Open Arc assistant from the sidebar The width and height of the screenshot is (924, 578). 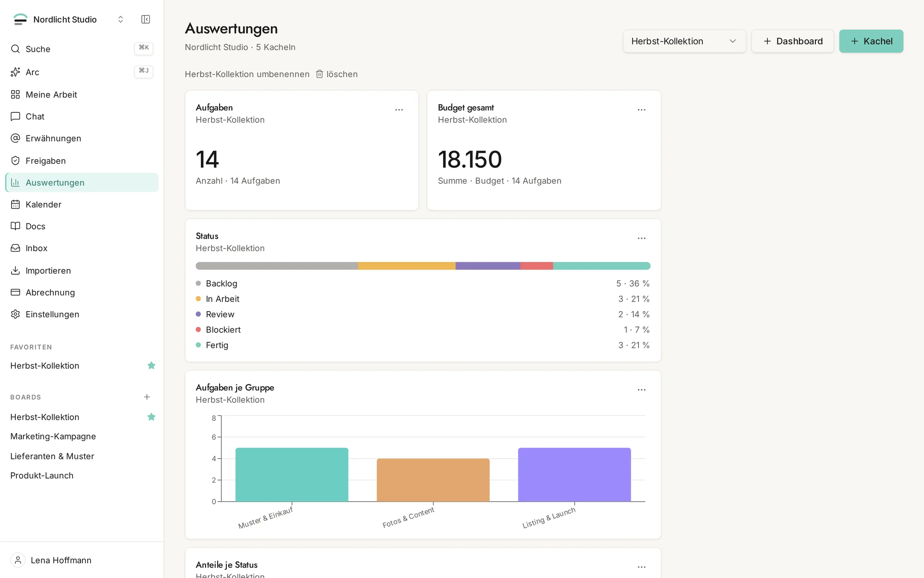coord(82,72)
